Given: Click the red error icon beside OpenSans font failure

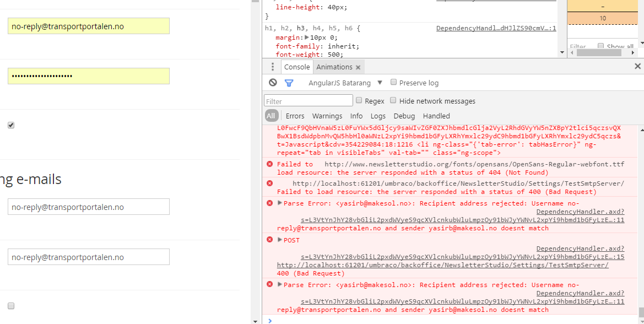Looking at the screenshot, I should [x=269, y=164].
